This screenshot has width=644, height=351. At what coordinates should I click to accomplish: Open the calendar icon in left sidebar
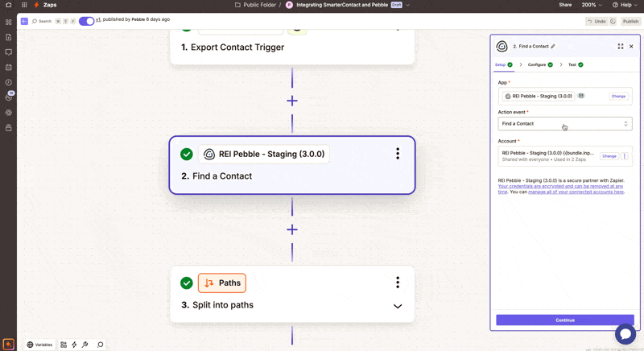[x=8, y=67]
